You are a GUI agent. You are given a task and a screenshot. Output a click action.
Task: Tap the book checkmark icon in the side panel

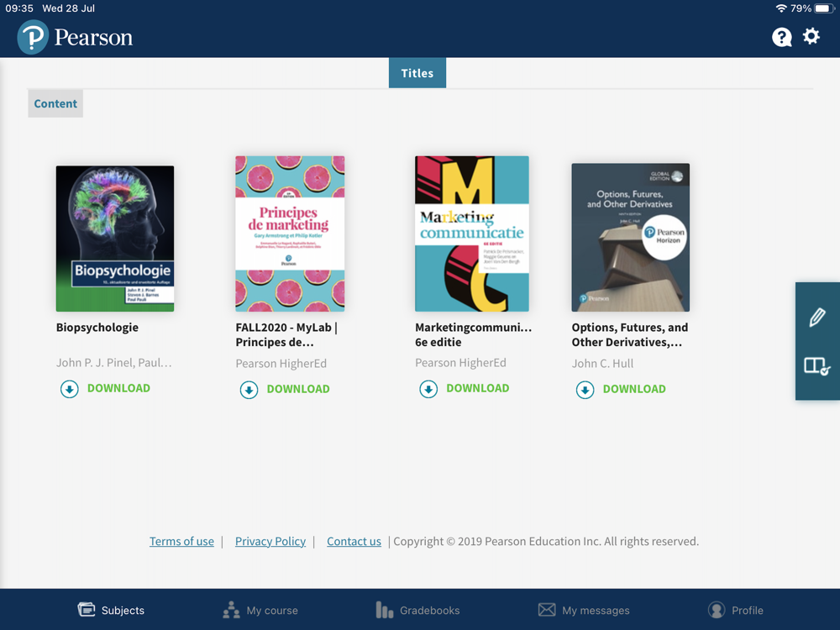(817, 366)
